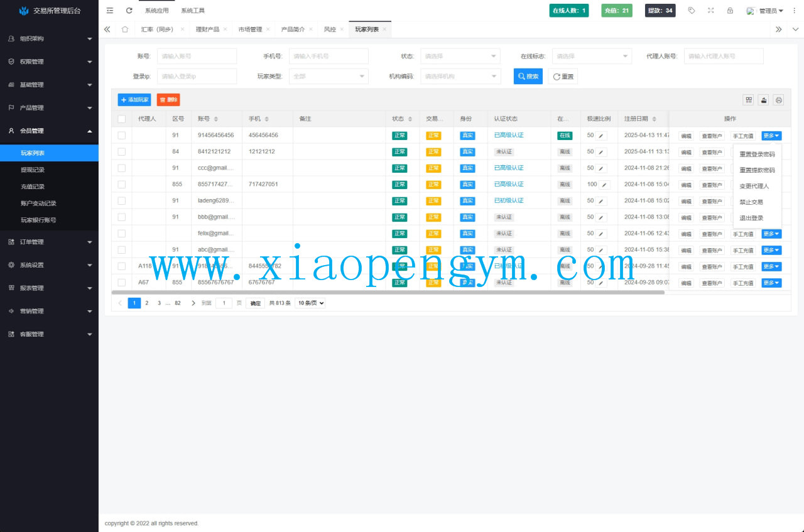This screenshot has height=532, width=804.
Task: Check the row for account 91456456456
Action: tap(122, 135)
